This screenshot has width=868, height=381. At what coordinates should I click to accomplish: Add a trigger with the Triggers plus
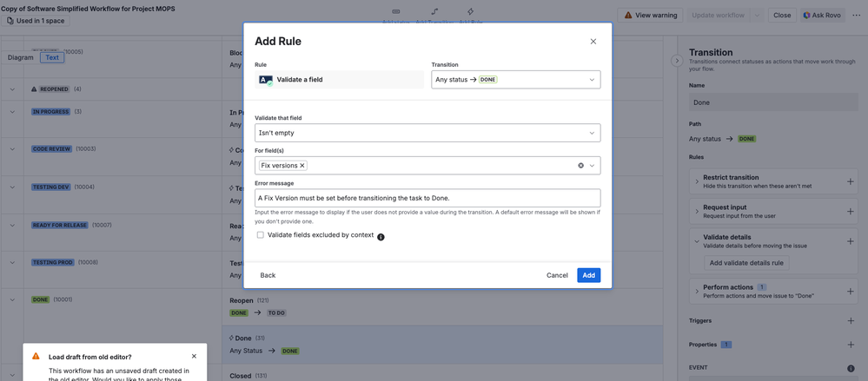tap(851, 321)
